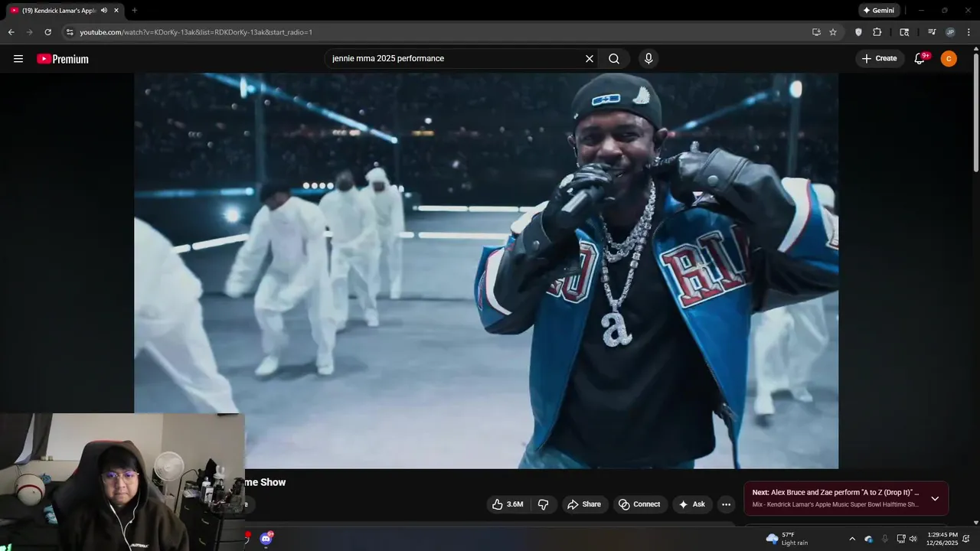This screenshot has height=551, width=980.
Task: Open the YouTube Create button
Action: [879, 59]
